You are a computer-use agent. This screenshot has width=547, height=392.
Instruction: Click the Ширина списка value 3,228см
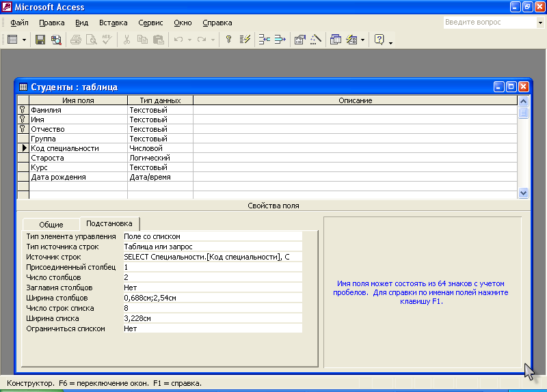[x=213, y=318]
